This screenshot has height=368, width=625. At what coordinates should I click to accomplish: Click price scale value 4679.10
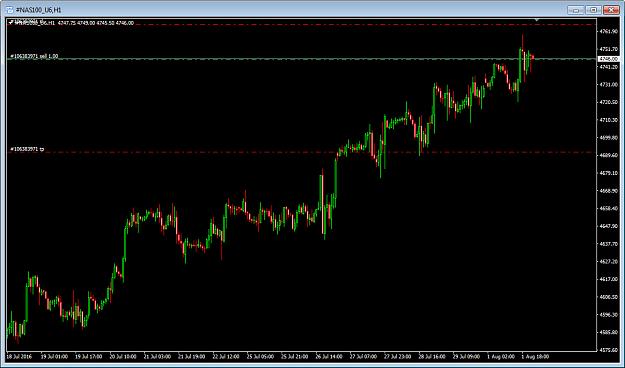click(609, 173)
